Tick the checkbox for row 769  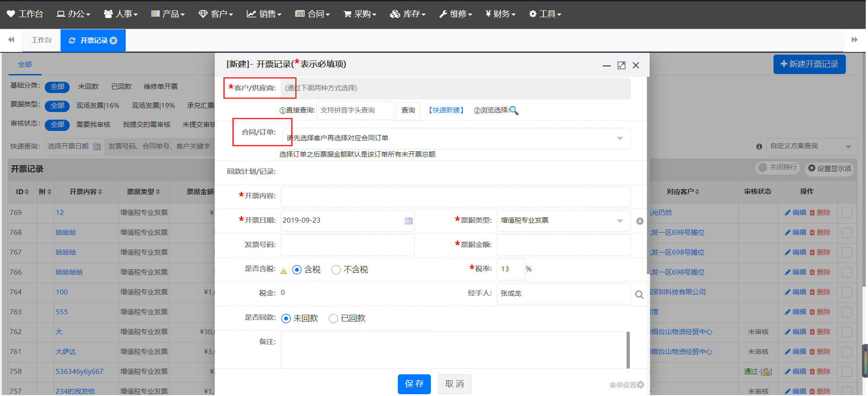(x=847, y=213)
